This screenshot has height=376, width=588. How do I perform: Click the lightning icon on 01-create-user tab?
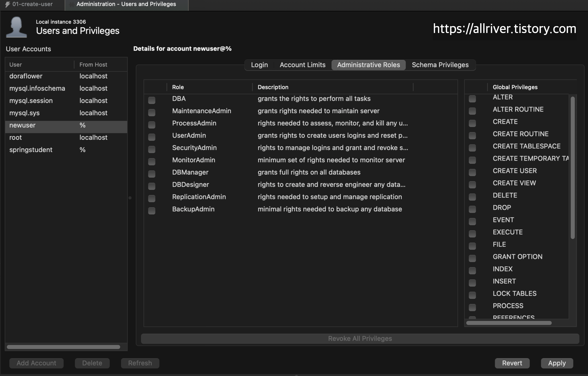pos(8,4)
